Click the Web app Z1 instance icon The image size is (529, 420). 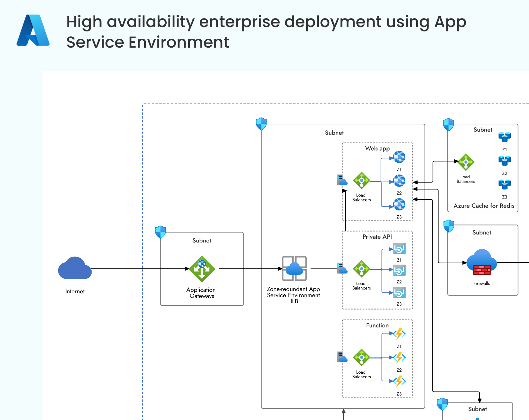tap(399, 157)
